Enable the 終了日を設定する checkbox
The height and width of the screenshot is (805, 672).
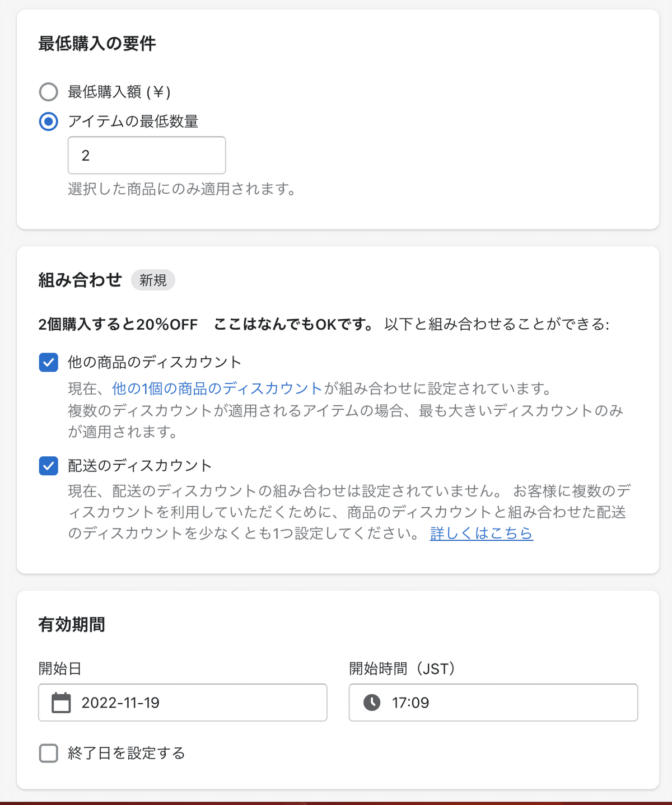[x=49, y=753]
